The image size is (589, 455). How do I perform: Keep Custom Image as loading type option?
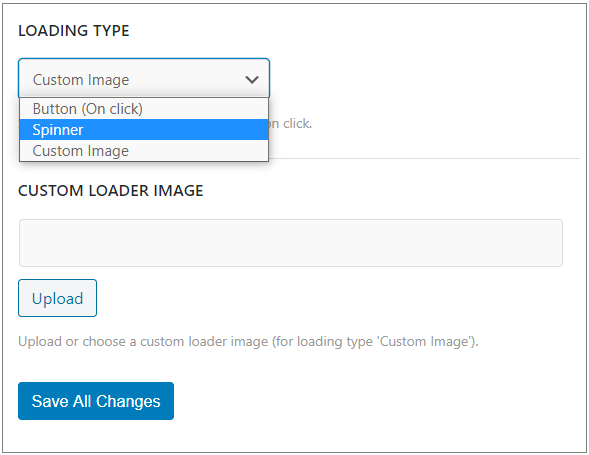point(144,151)
